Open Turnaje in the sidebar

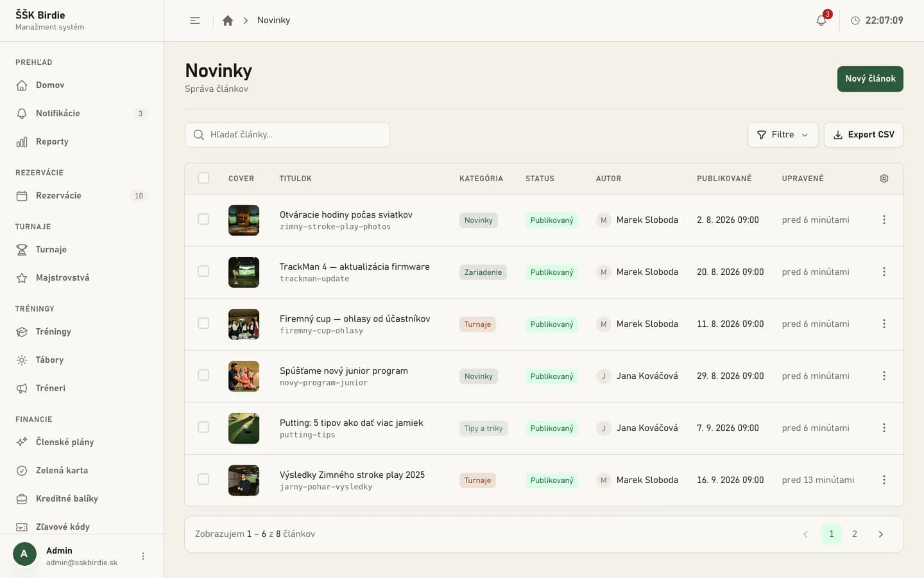click(81, 249)
